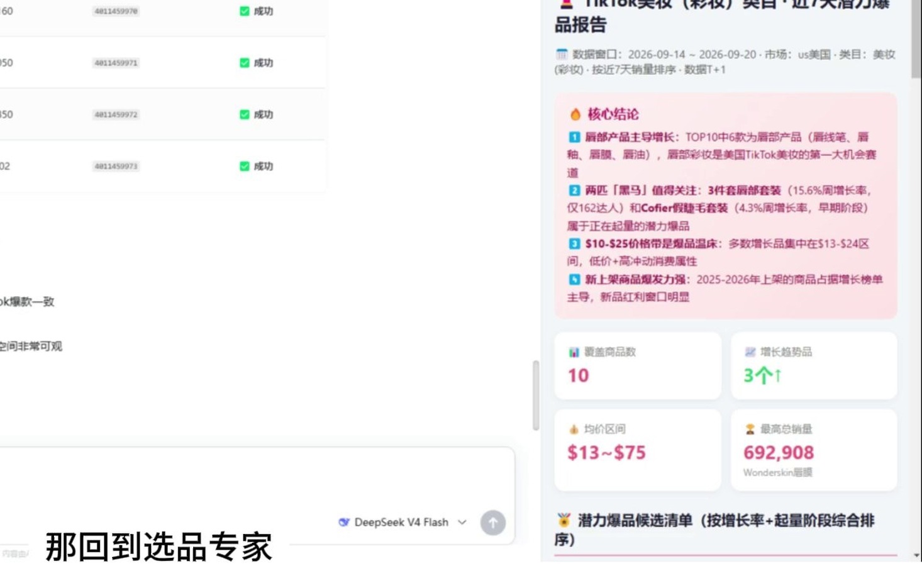The width and height of the screenshot is (922, 588).
Task: Click the trend chart icon beside 增长趋势品
Action: coord(750,352)
